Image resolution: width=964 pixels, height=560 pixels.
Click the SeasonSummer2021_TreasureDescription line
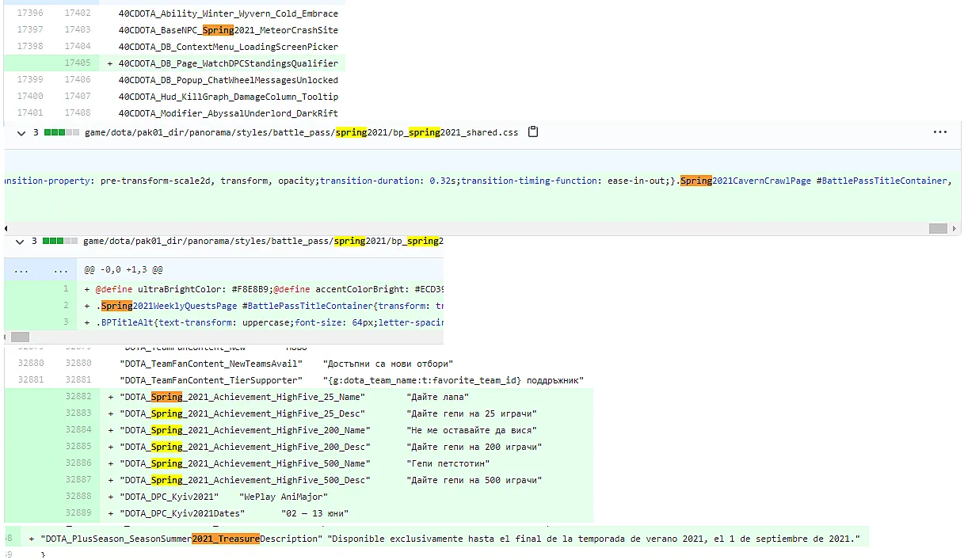[449, 539]
